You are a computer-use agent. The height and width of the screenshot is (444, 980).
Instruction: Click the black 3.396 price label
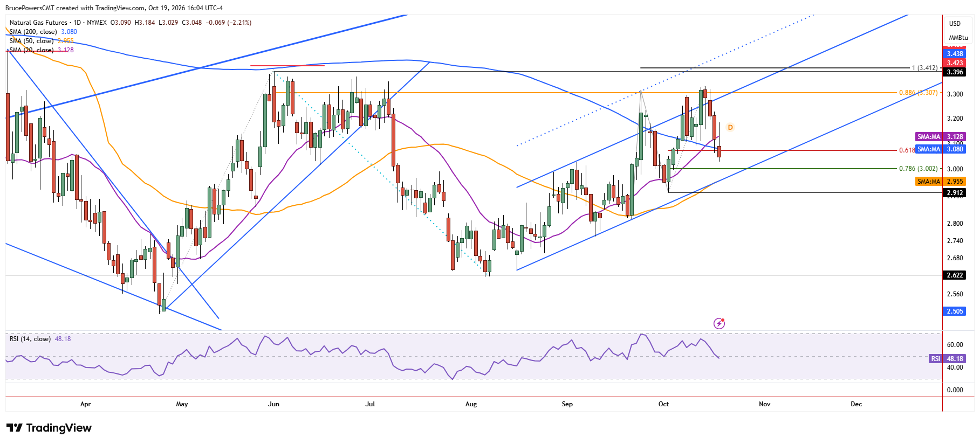[x=955, y=72]
